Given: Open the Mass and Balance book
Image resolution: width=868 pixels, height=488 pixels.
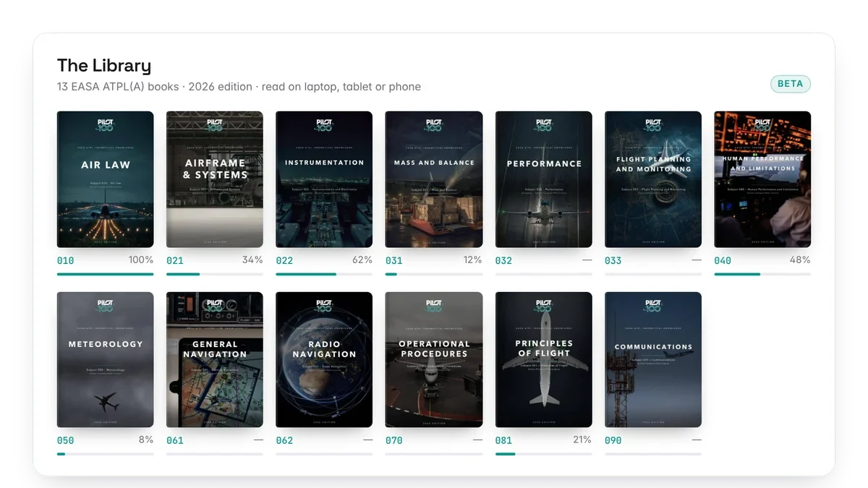Looking at the screenshot, I should [434, 179].
